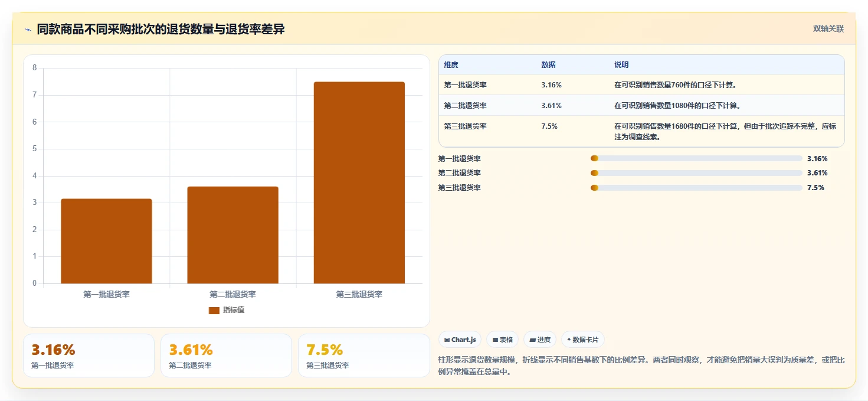Select the 7.5% data card

(x=364, y=356)
